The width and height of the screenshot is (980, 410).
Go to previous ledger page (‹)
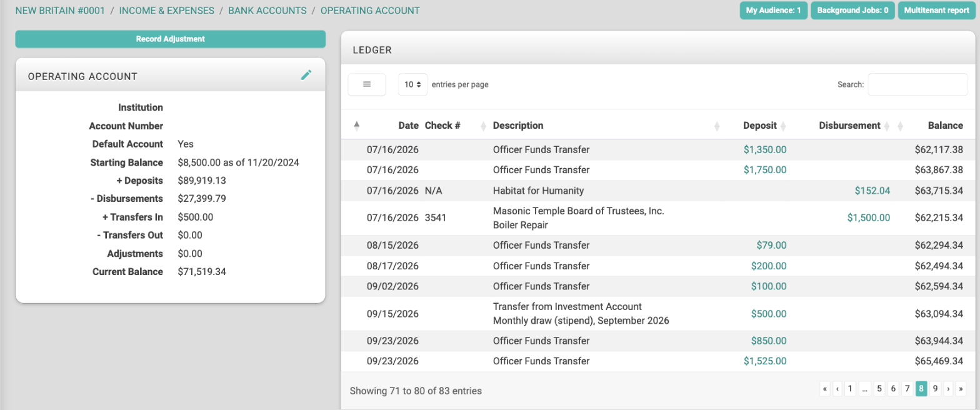pyautogui.click(x=837, y=389)
